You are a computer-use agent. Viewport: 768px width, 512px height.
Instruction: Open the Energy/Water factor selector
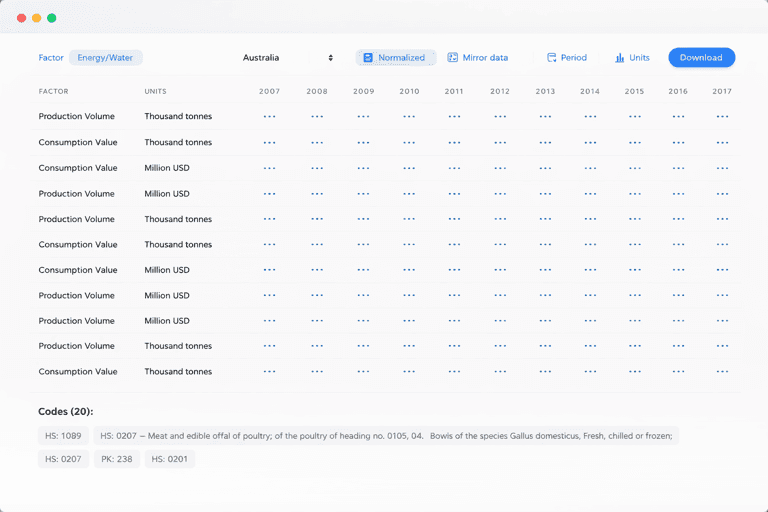[106, 58]
